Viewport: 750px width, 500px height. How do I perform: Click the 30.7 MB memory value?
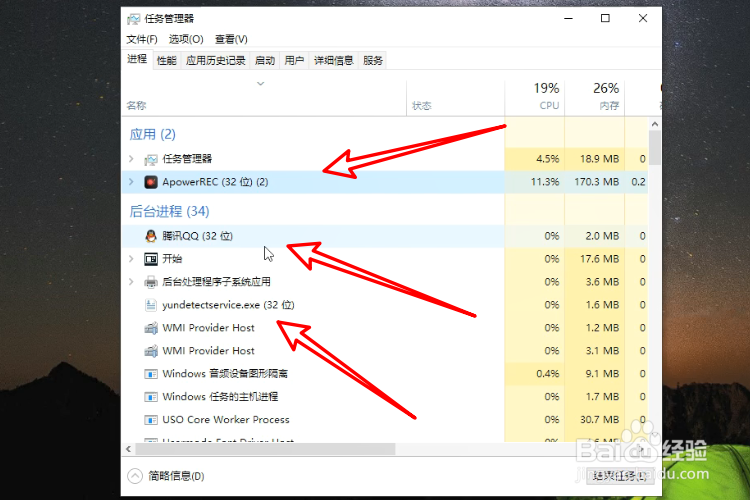pyautogui.click(x=600, y=420)
